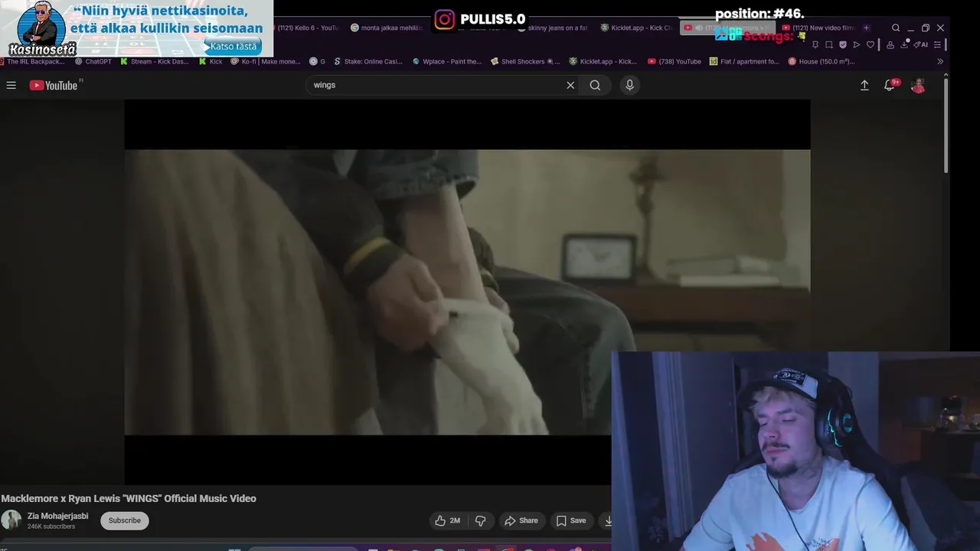Start voice search with the microphone

pos(629,85)
